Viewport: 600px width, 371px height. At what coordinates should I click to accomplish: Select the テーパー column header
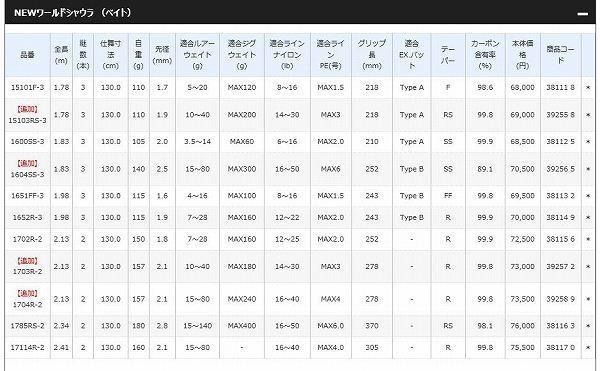pos(448,55)
